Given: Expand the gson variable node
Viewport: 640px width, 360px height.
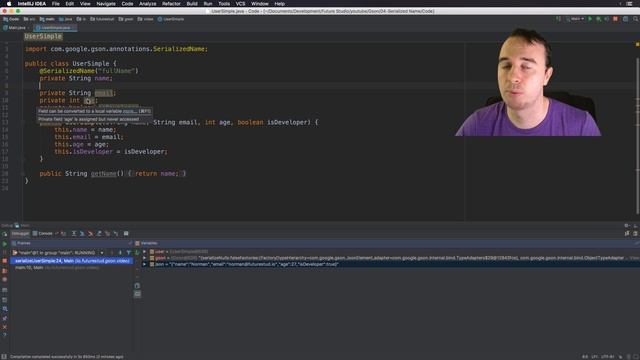Looking at the screenshot, I should click(144, 258).
